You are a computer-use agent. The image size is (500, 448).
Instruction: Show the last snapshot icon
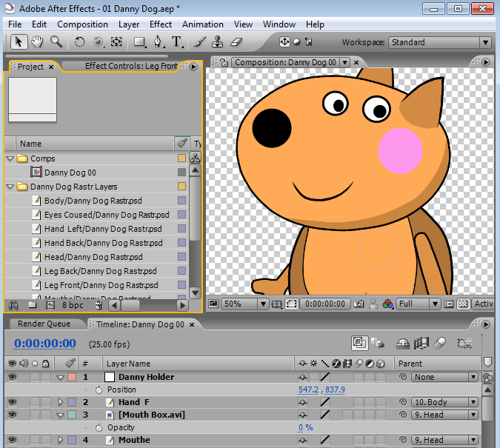click(x=373, y=304)
